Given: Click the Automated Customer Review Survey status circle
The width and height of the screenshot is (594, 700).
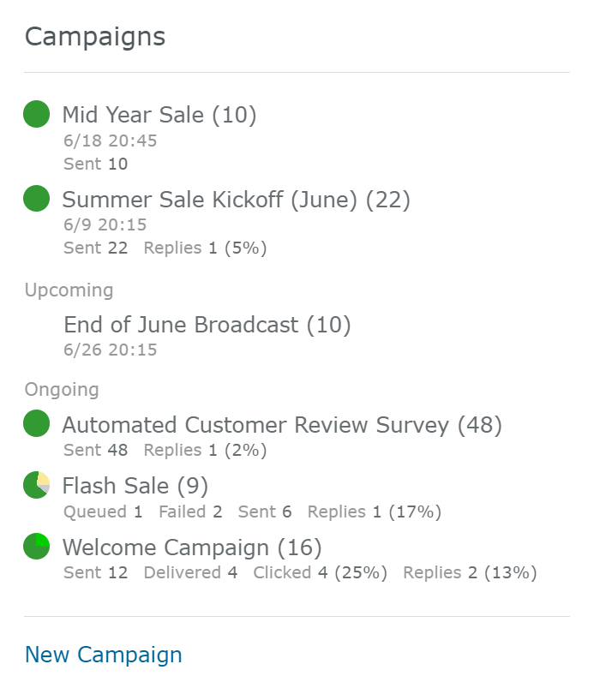Looking at the screenshot, I should [x=36, y=423].
